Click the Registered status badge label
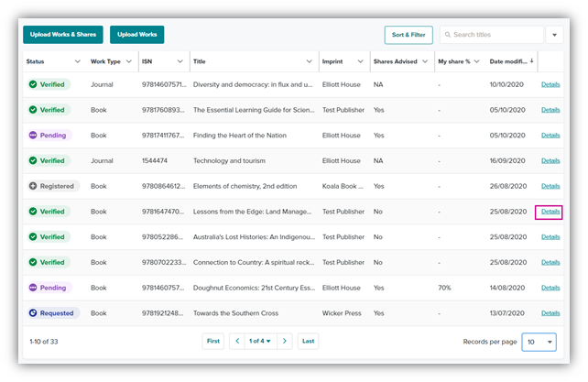 pos(57,186)
